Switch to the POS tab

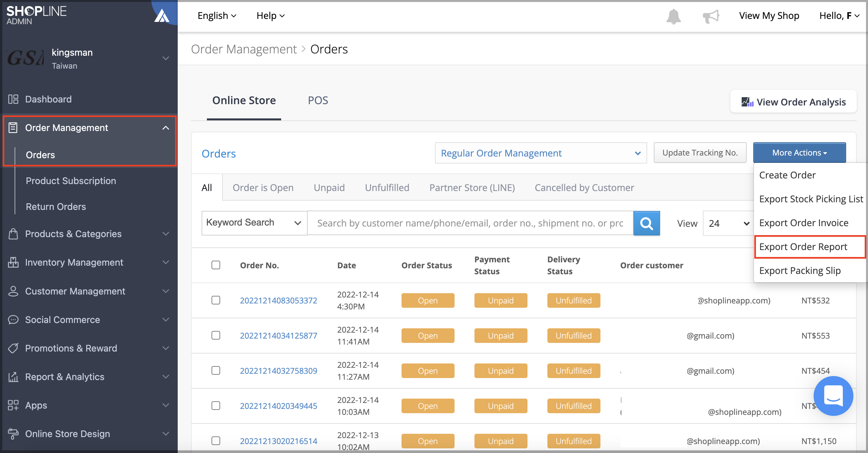coord(318,100)
